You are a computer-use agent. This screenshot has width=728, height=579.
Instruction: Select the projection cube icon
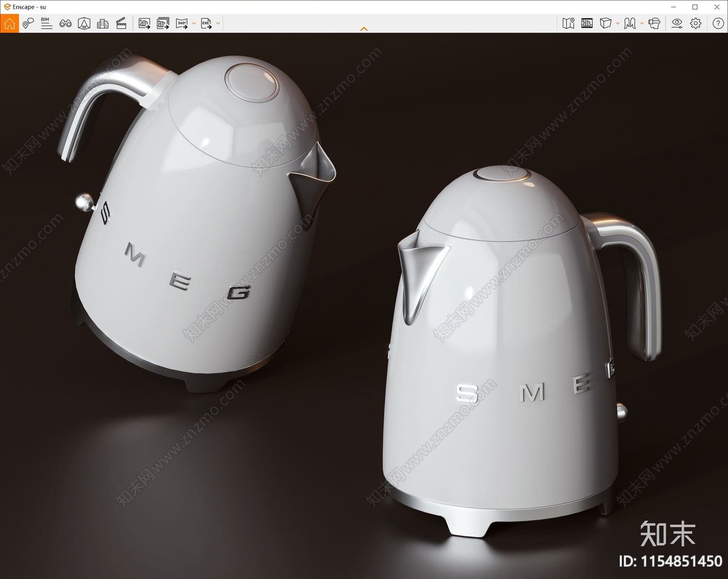[606, 23]
